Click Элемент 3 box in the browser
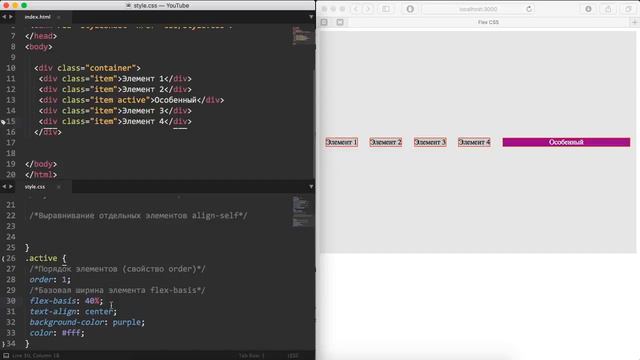This screenshot has width=640, height=360. coord(430,142)
